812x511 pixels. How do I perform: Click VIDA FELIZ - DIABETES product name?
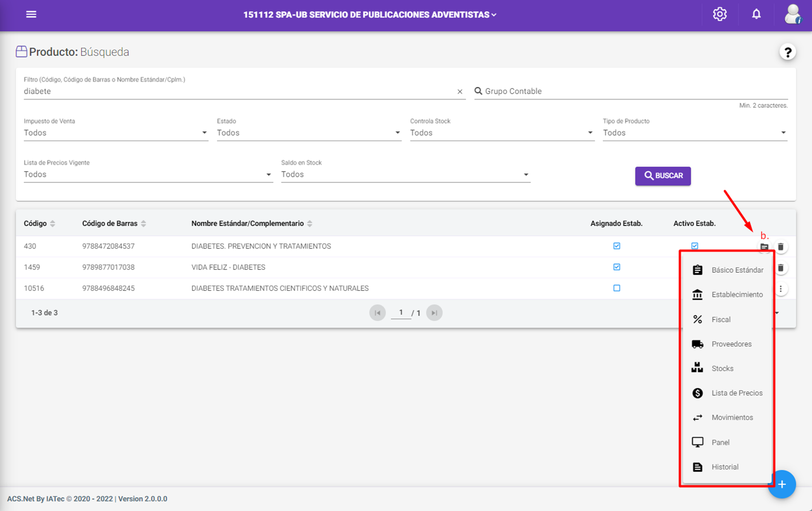[x=228, y=267]
